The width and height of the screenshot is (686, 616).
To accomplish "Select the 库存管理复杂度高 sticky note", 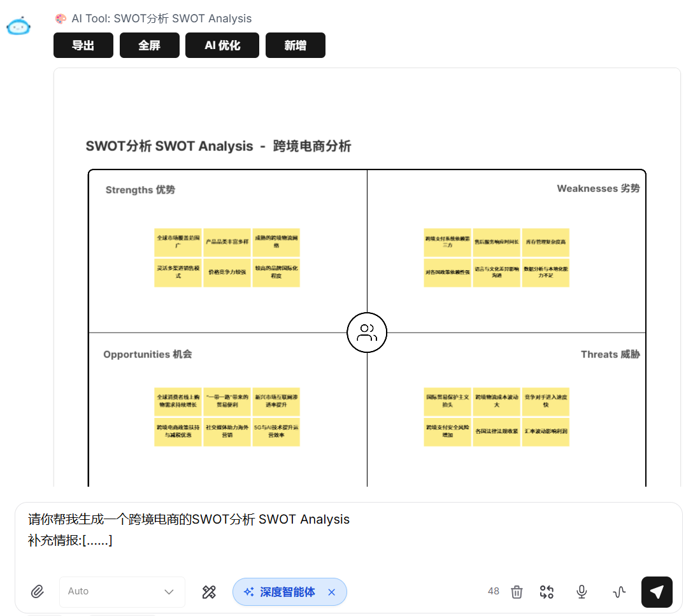I will (545, 242).
